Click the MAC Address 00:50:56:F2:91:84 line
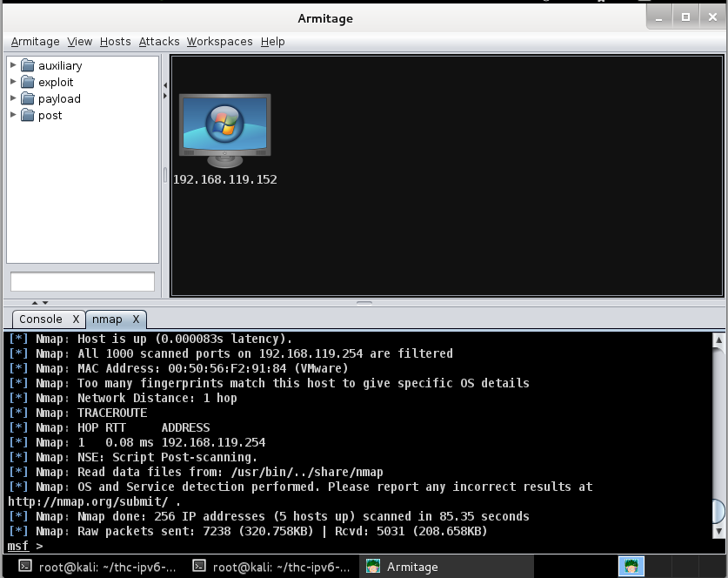 pos(178,368)
